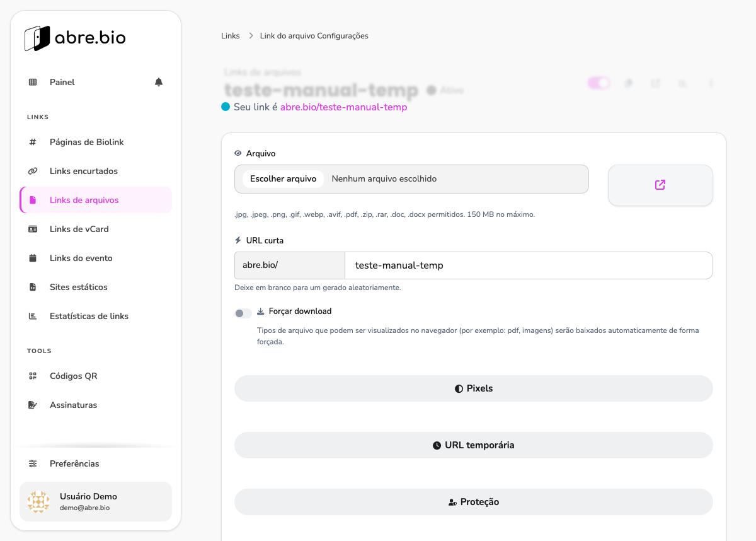Click the card icon for Links de vCard
Screen dimensions: 756x541
33,230
